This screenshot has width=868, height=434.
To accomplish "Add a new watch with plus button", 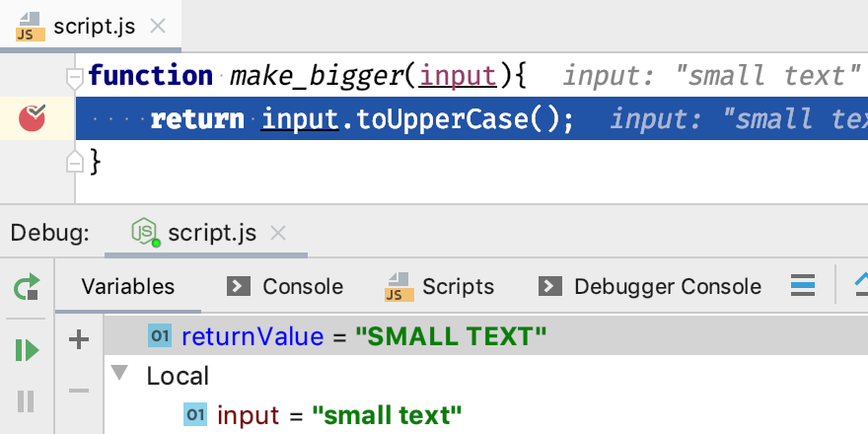I will coord(79,339).
